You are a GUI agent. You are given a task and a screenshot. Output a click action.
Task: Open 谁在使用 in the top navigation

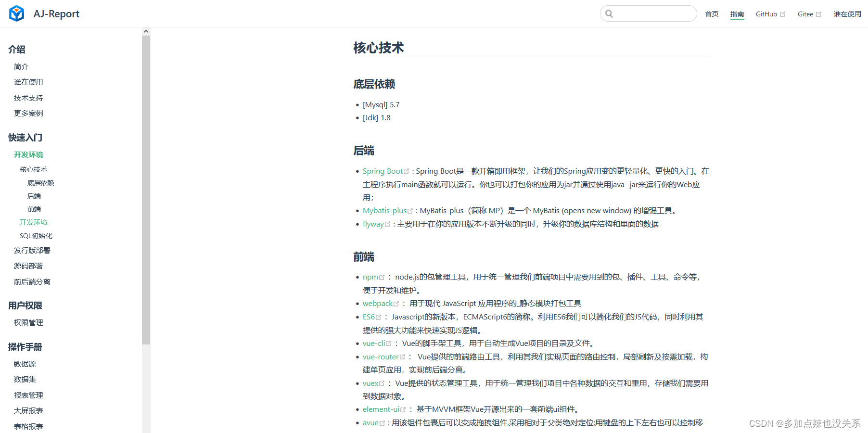[x=847, y=14]
